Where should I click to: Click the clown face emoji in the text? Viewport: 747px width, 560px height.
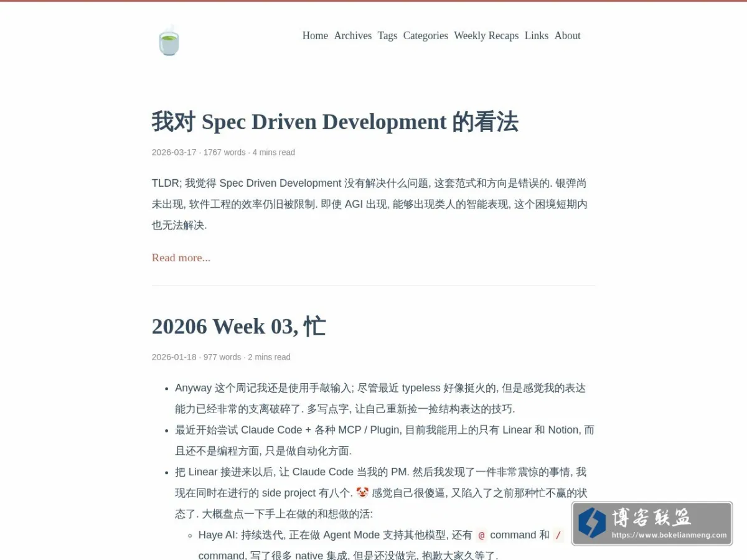click(362, 492)
